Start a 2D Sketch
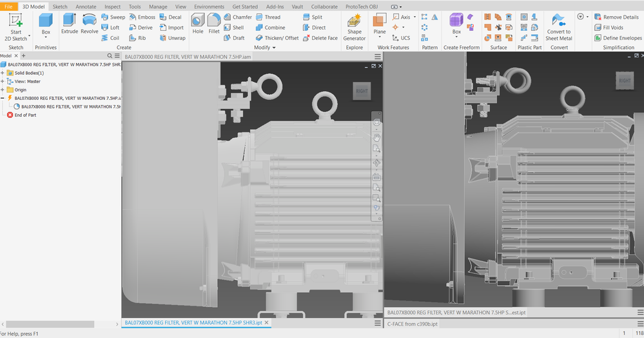 coord(15,27)
